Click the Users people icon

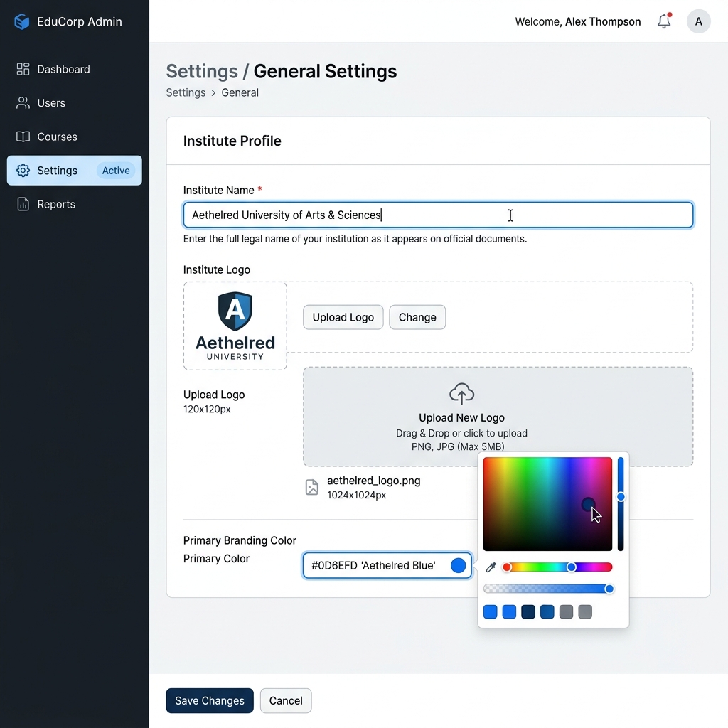click(23, 103)
